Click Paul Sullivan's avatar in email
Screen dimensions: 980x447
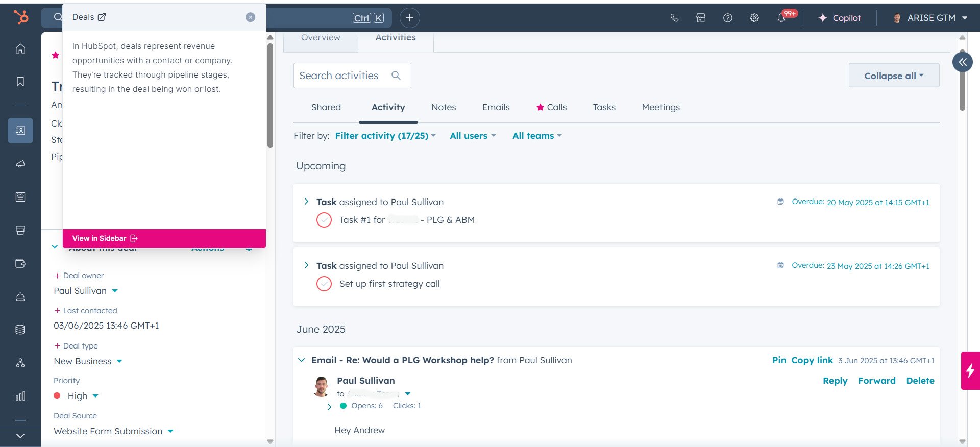[321, 386]
